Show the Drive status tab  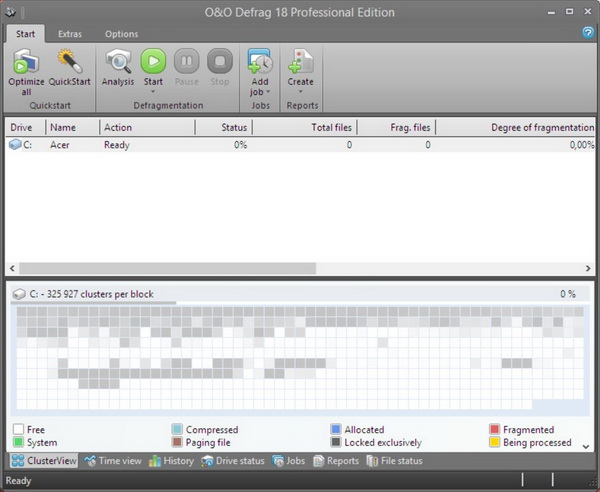(233, 461)
